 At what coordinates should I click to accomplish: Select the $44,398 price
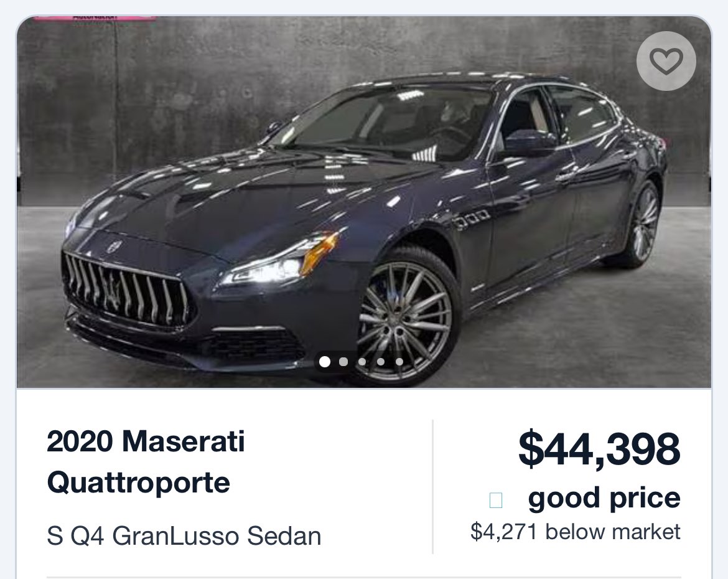(599, 448)
